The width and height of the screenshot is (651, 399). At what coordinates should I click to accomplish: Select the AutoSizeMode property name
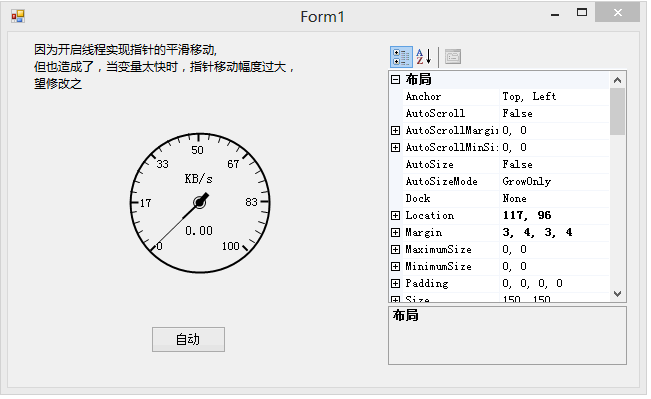441,182
